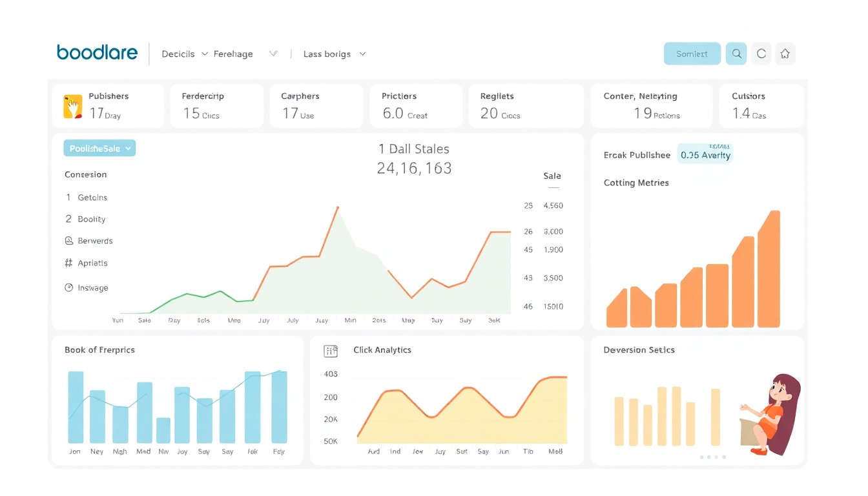The height and width of the screenshot is (496, 868).
Task: Select the Berwerds icon in the sidebar list
Action: 69,240
